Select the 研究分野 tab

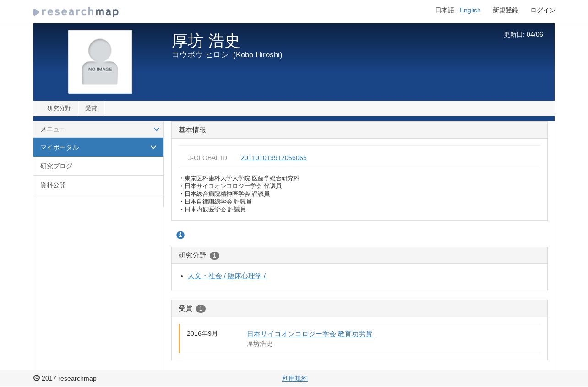(x=59, y=108)
